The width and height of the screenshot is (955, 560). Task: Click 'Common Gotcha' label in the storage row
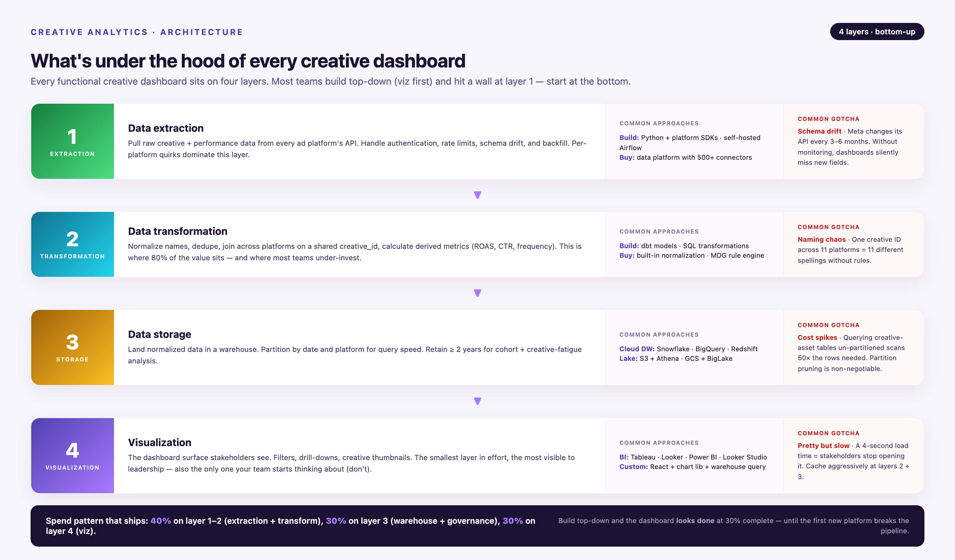pos(828,325)
